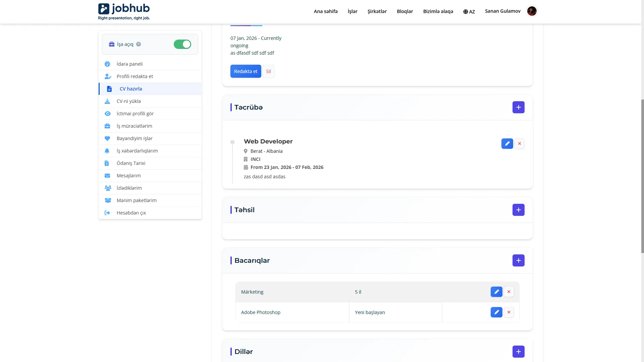
Task: Click the logout icon for Hesabdan çıx
Action: click(107, 213)
